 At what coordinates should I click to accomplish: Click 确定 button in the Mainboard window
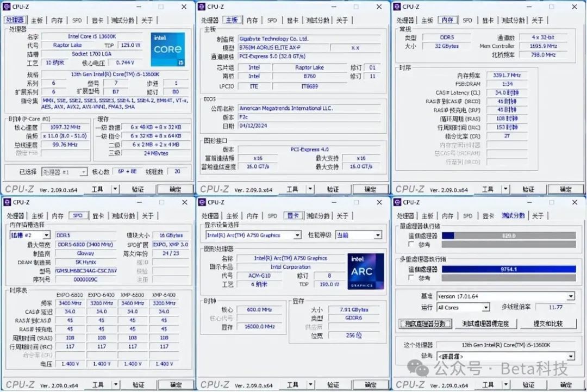[x=370, y=189]
